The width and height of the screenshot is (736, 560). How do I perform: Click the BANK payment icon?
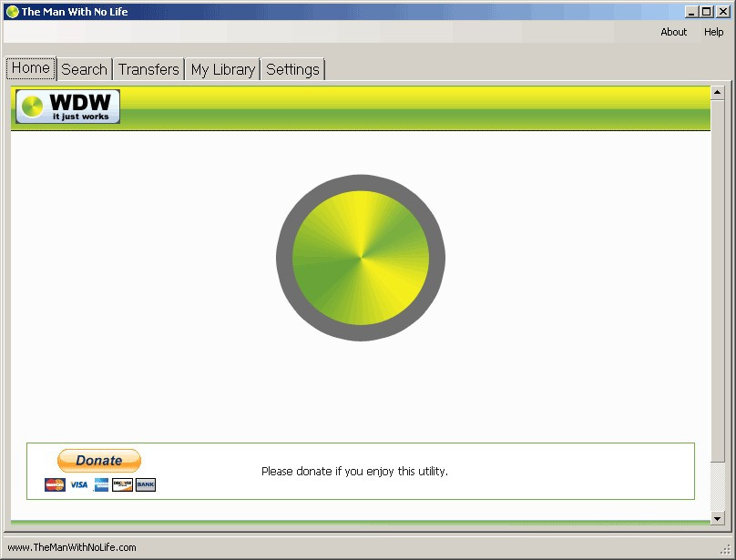[146, 484]
